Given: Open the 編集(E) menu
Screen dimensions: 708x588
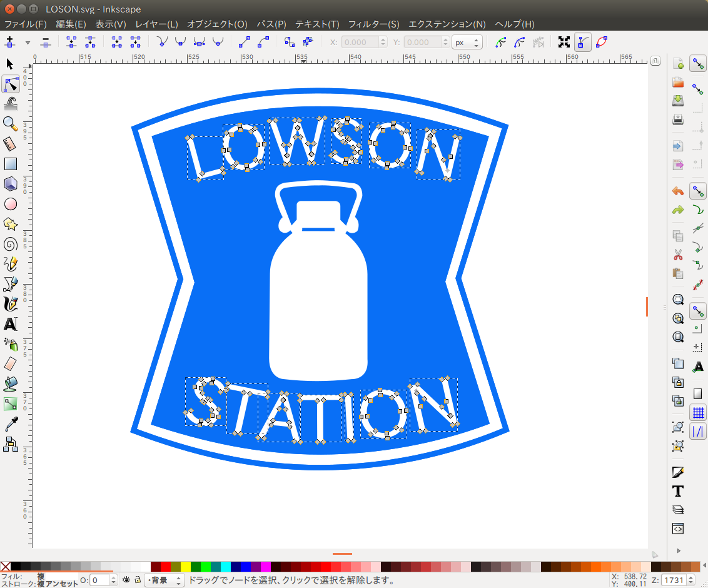Looking at the screenshot, I should [71, 24].
